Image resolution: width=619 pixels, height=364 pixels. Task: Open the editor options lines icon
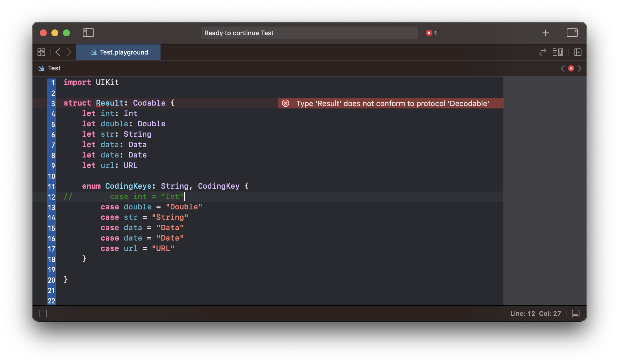[558, 52]
